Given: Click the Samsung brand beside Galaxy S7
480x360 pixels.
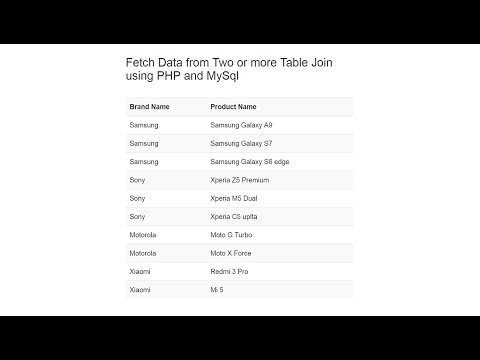Looking at the screenshot, I should click(x=144, y=143).
